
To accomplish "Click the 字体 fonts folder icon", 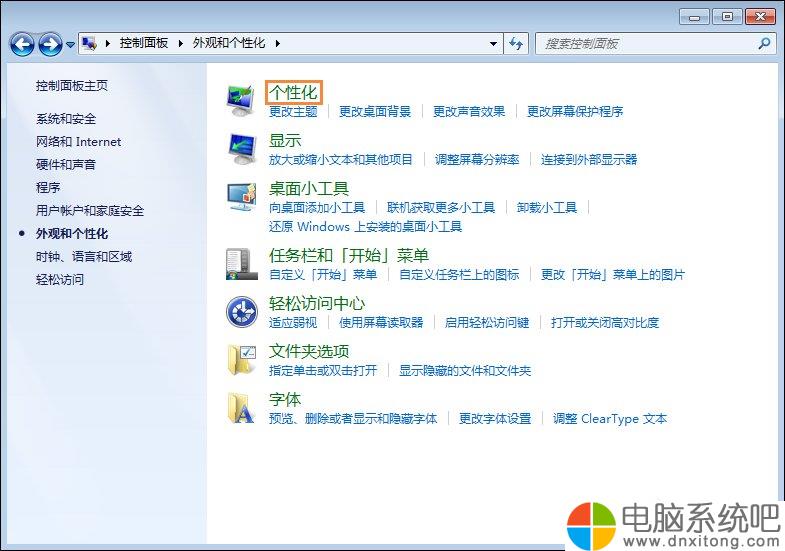I will 241,408.
